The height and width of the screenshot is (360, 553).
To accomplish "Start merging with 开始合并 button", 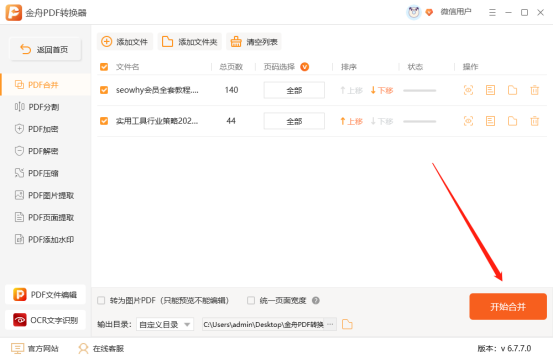I will coord(508,306).
